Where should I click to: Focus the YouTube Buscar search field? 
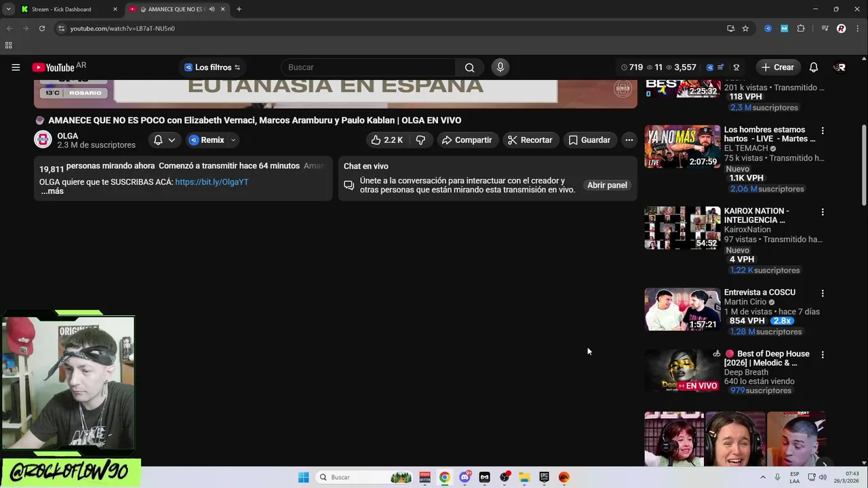[370, 67]
